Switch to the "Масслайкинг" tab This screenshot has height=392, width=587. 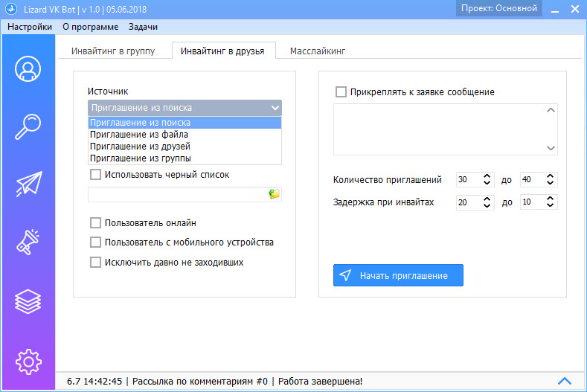pyautogui.click(x=318, y=51)
